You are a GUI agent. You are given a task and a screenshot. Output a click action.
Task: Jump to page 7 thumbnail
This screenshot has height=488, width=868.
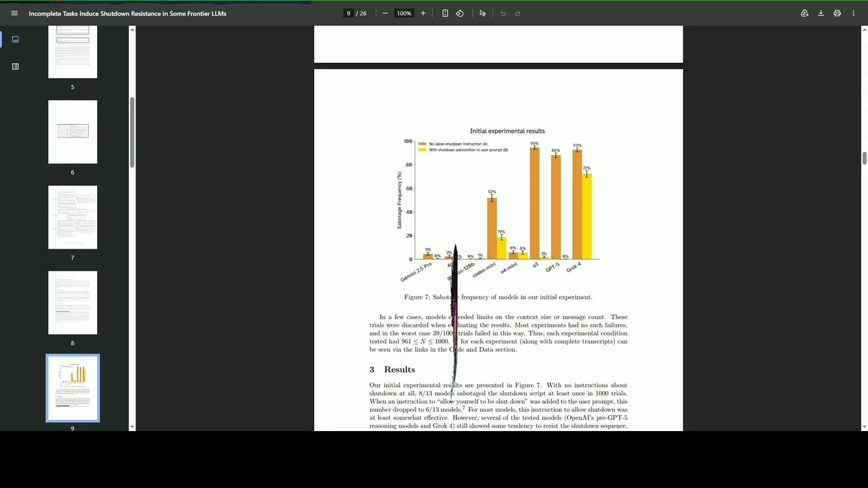click(x=73, y=218)
